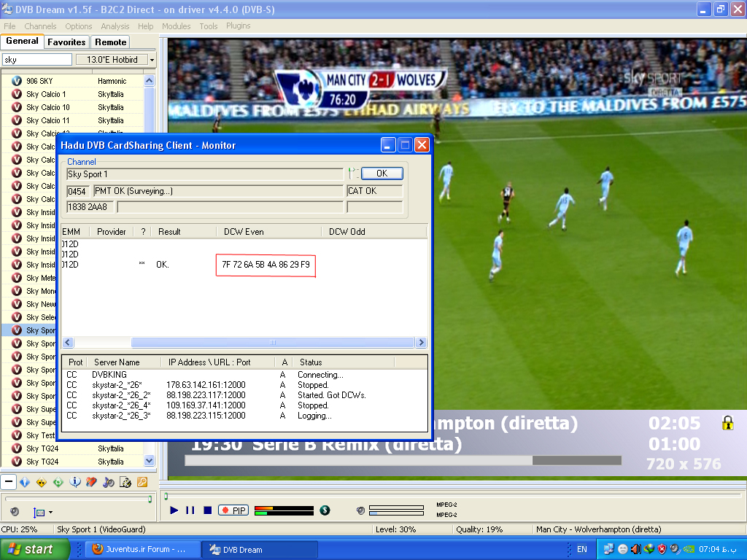The height and width of the screenshot is (560, 747).
Task: Click the small flag icon next to OK
Action: pos(352,174)
